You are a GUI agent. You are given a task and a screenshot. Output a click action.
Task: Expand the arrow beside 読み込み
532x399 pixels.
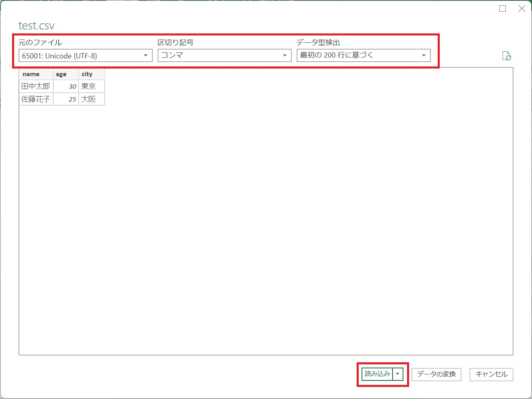[x=398, y=374]
